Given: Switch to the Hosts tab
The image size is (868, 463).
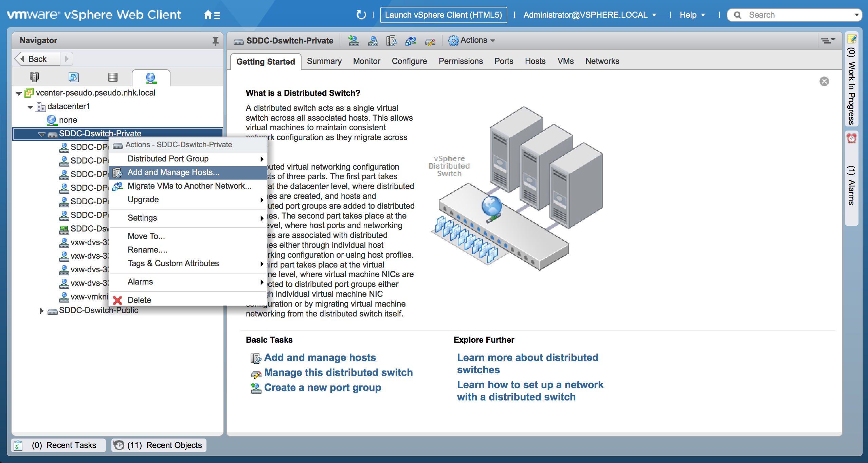Looking at the screenshot, I should 535,61.
